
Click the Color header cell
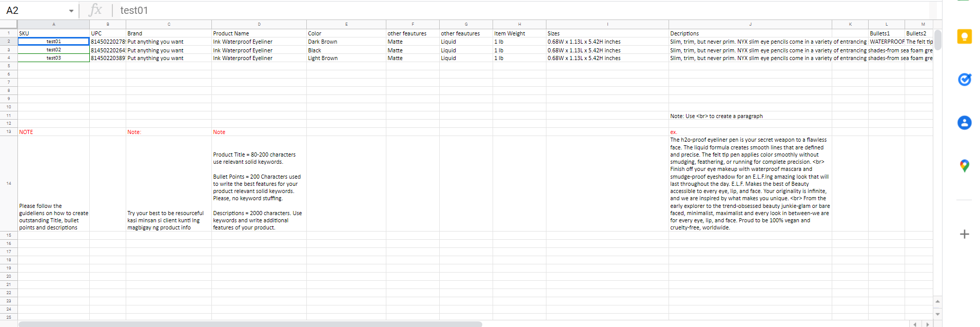click(x=346, y=33)
